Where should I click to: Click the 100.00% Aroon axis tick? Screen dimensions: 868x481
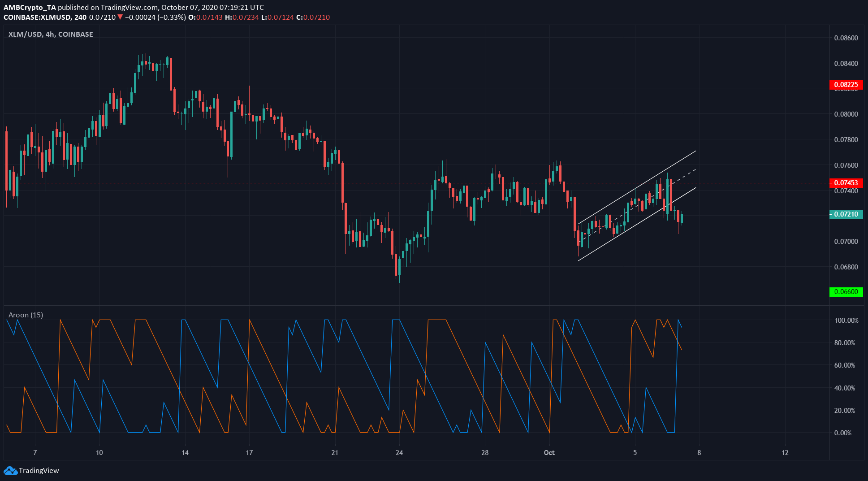[846, 320]
